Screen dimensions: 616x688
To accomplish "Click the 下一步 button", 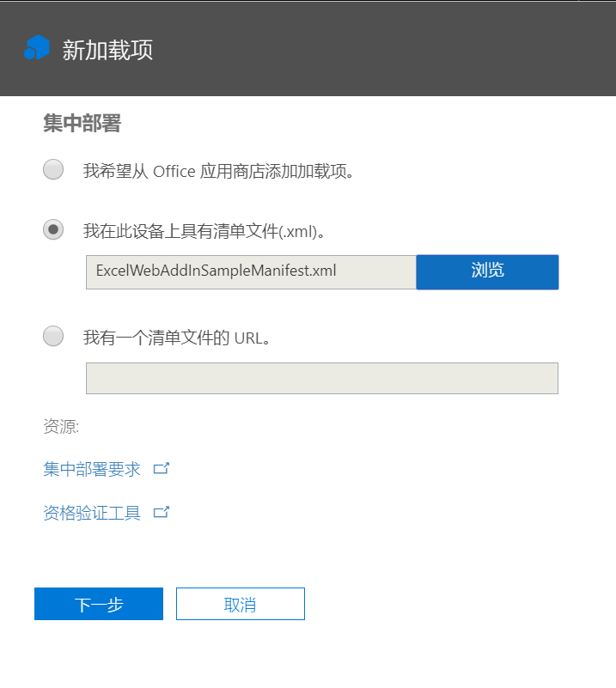I will [x=98, y=604].
